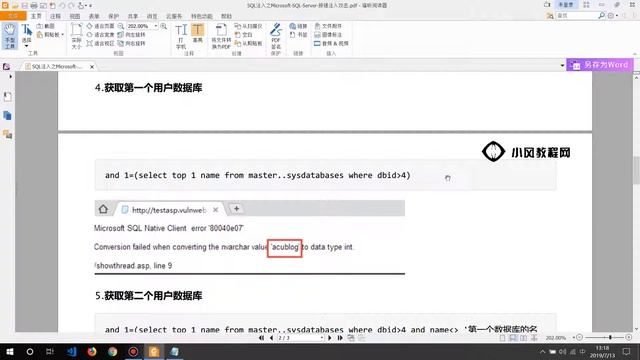Open the PDF Sign (PDF签名) tool
The image size is (640, 360).
point(276,36)
